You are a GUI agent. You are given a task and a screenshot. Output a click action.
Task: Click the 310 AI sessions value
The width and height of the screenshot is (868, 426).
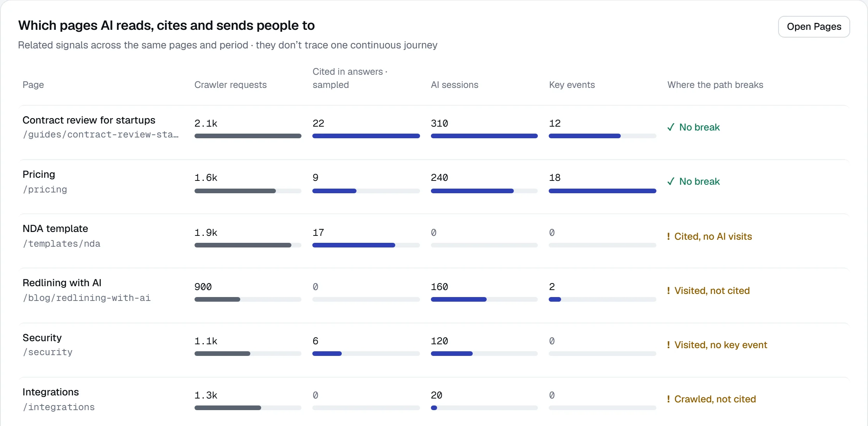coord(439,124)
